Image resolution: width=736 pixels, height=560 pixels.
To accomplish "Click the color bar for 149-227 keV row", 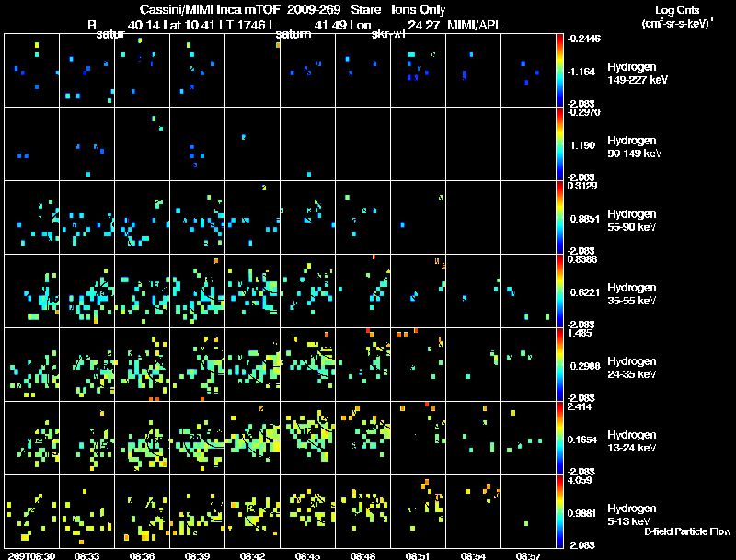I will tap(559, 71).
